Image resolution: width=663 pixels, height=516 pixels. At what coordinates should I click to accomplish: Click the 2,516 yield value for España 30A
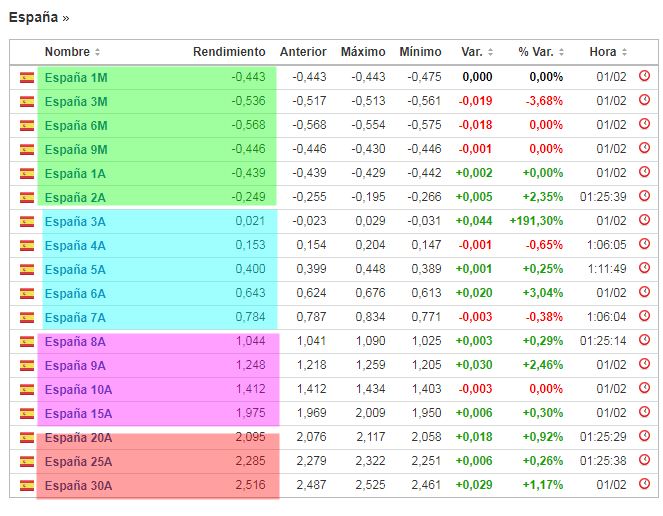pos(250,485)
